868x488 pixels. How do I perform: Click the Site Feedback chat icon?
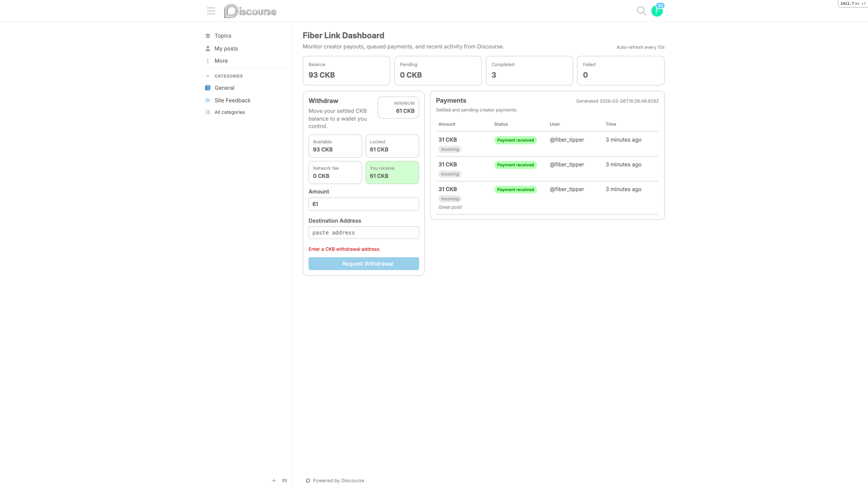coord(208,100)
